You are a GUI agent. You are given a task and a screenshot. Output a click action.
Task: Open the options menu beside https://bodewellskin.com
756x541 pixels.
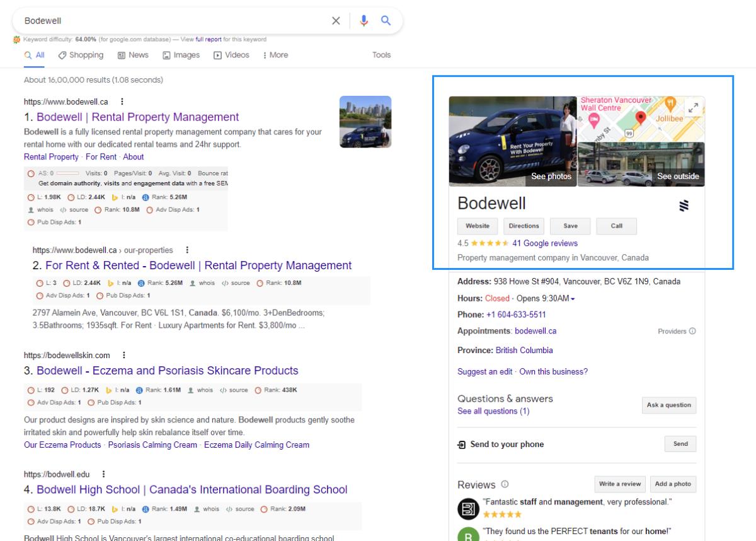click(123, 355)
